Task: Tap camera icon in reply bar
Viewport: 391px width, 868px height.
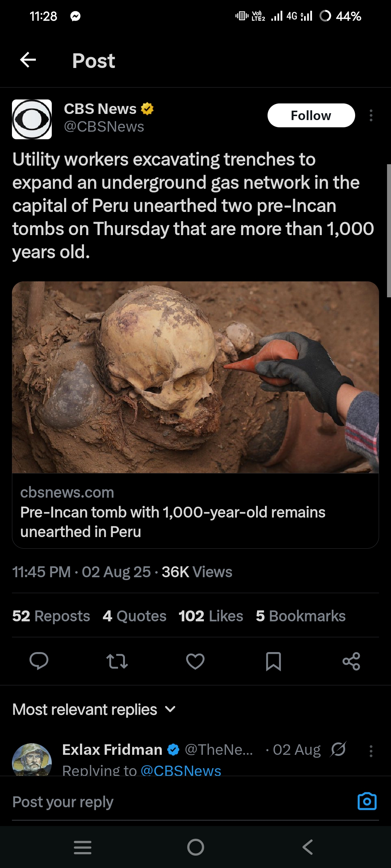Action: pyautogui.click(x=367, y=801)
